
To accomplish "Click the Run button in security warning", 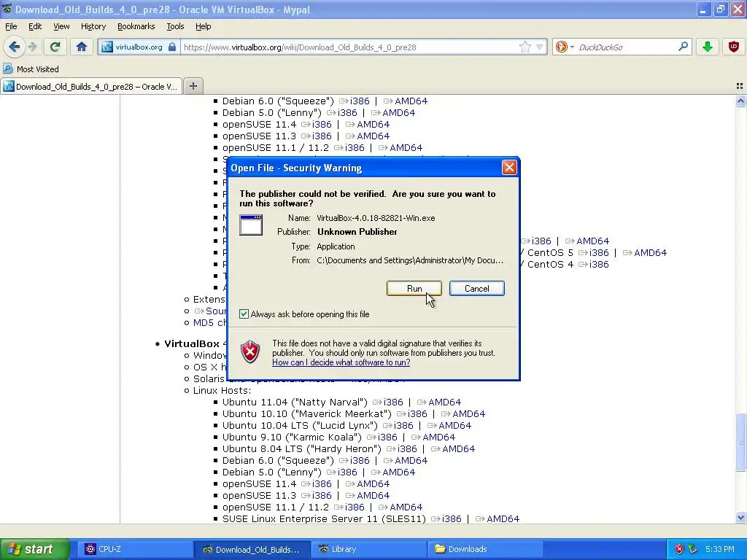I will pos(414,289).
